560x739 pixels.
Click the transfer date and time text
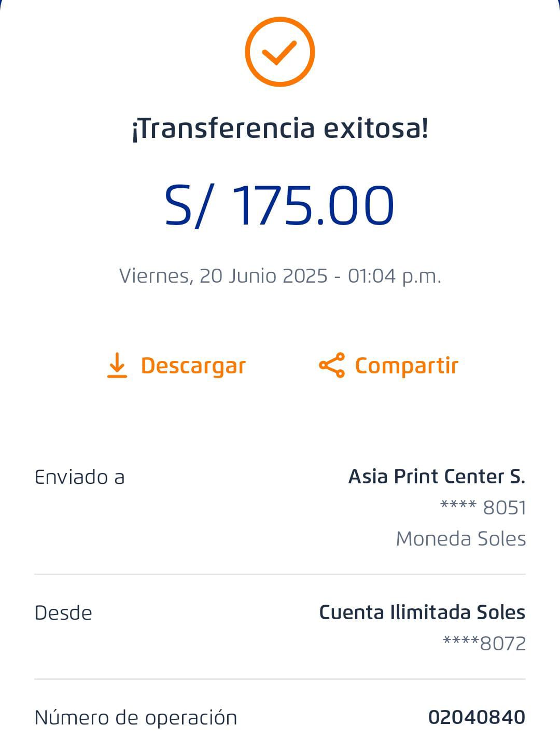pyautogui.click(x=280, y=276)
